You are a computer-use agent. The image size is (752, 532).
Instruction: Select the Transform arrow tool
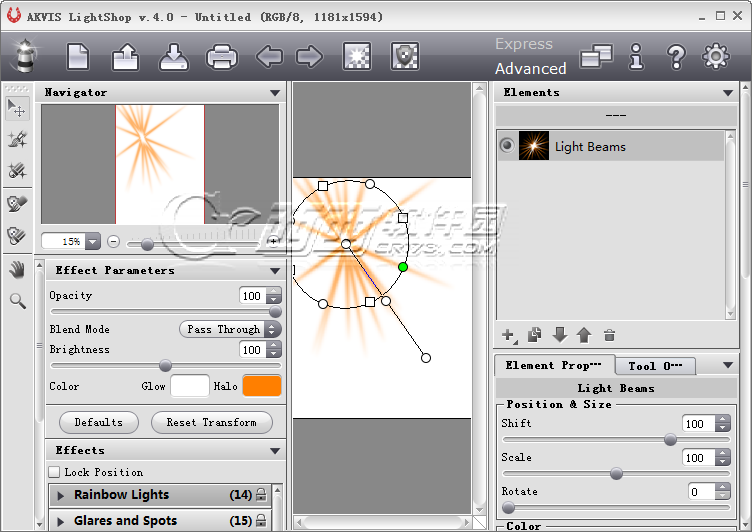click(x=17, y=108)
